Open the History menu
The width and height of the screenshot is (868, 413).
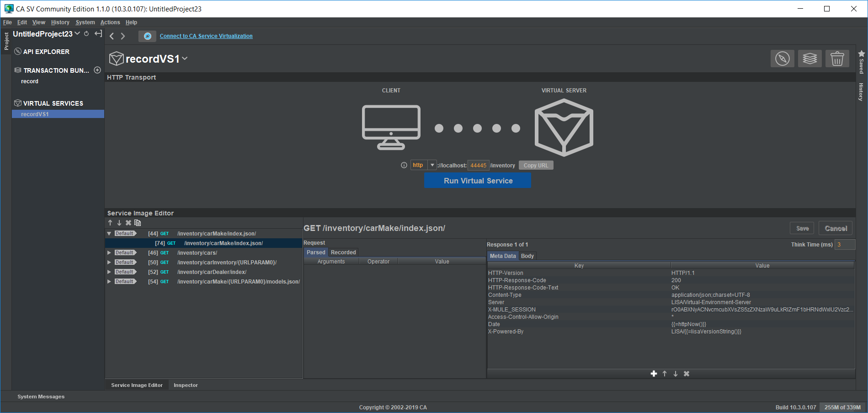pos(60,22)
